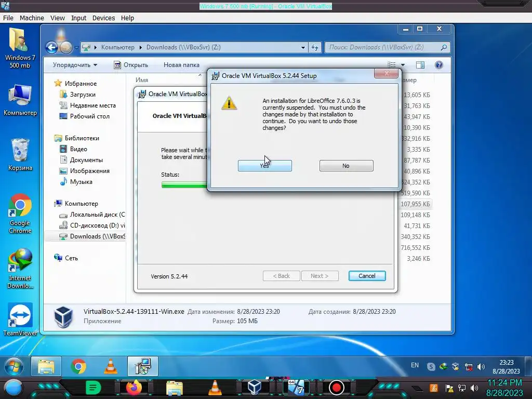The height and width of the screenshot is (399, 532).
Task: Click Firefox icon in host taskbar
Action: 134,388
